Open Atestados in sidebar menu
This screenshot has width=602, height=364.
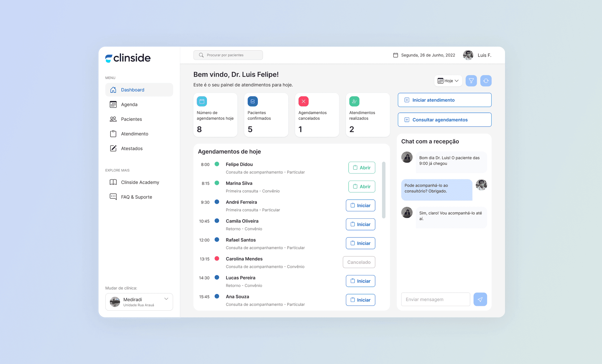point(131,149)
